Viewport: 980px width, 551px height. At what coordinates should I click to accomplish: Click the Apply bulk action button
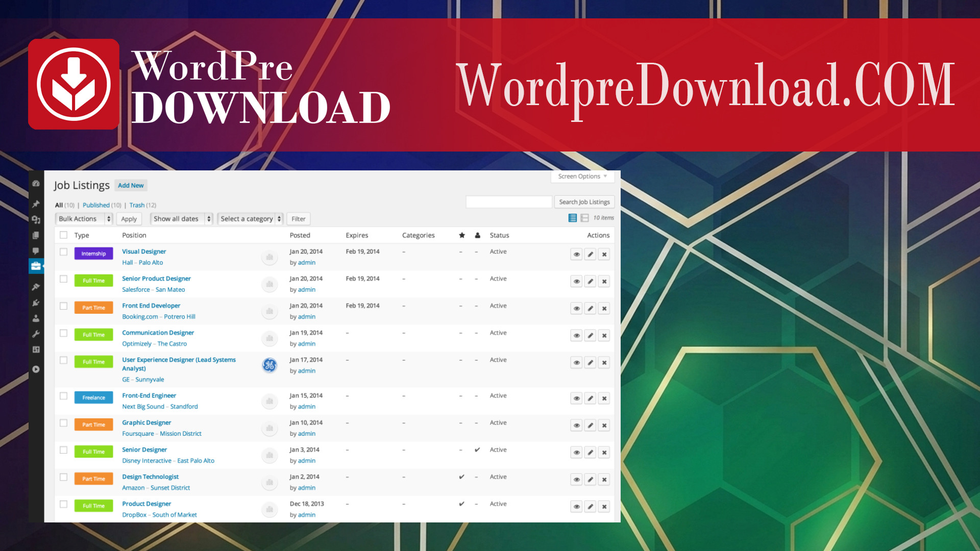pyautogui.click(x=129, y=218)
